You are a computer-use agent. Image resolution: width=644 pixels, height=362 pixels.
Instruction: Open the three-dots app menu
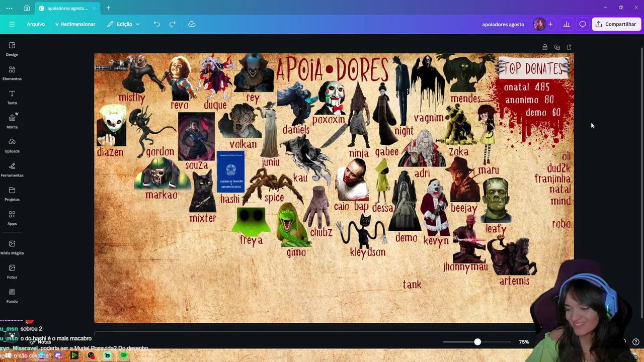click(9, 8)
